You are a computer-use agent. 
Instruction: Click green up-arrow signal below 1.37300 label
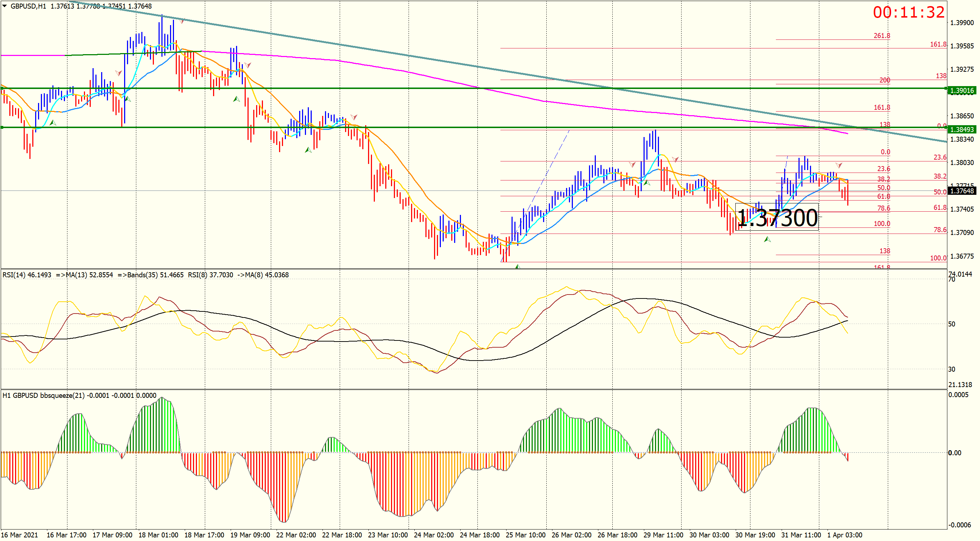767,239
